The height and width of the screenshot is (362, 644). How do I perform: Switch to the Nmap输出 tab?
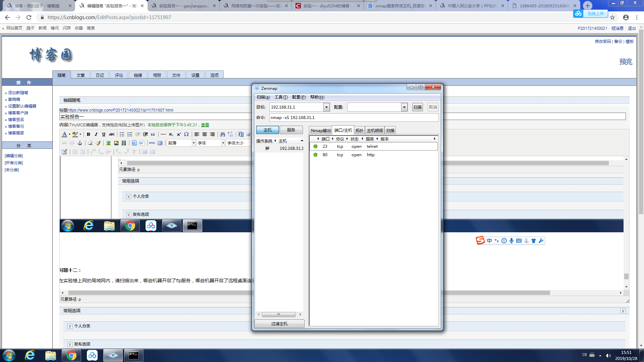pos(320,131)
